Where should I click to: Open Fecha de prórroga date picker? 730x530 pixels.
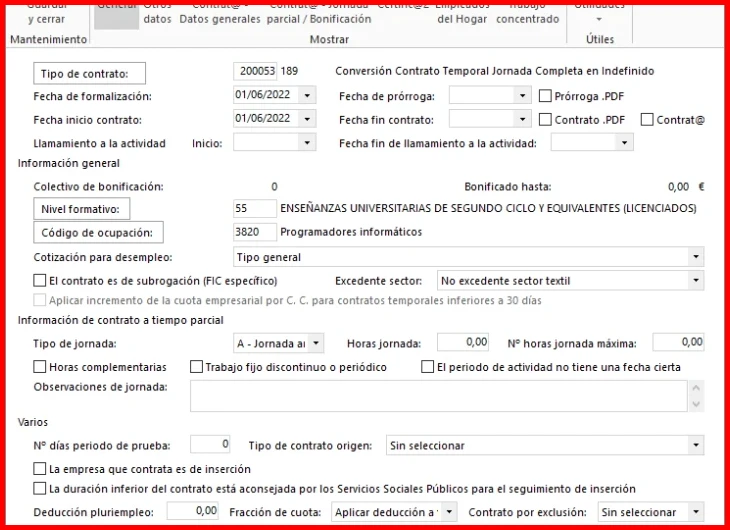[522, 95]
